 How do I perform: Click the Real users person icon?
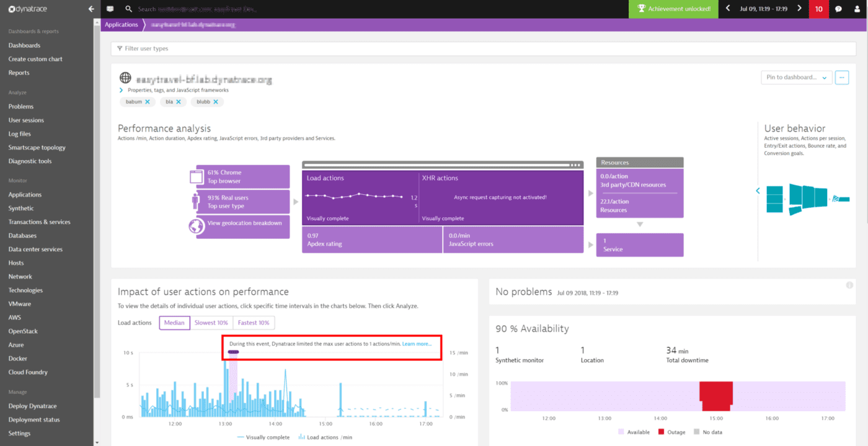click(196, 201)
